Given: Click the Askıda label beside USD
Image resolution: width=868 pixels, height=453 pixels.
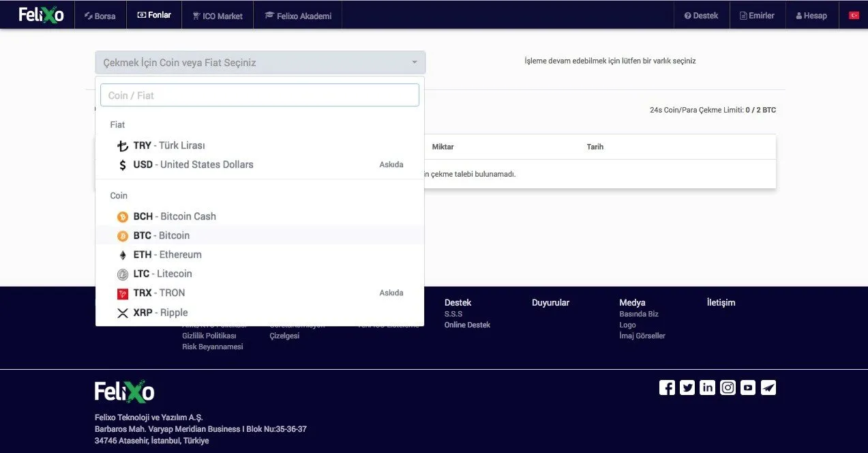Looking at the screenshot, I should point(391,164).
